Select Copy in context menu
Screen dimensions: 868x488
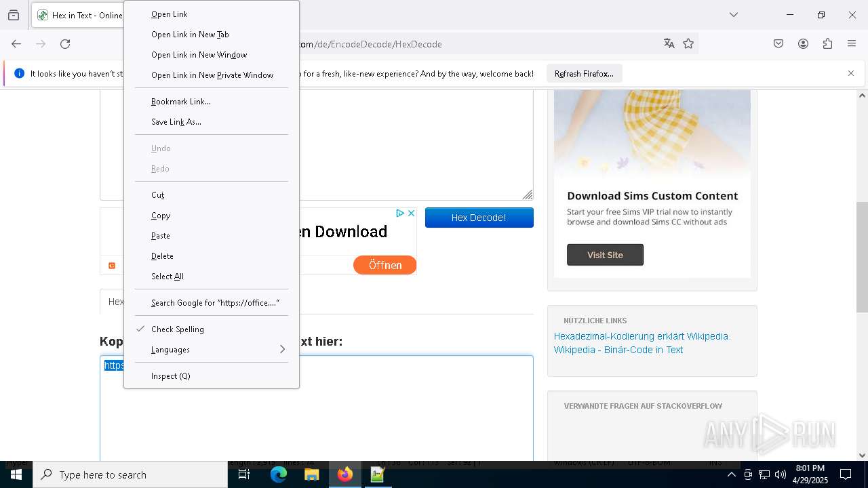(212, 216)
